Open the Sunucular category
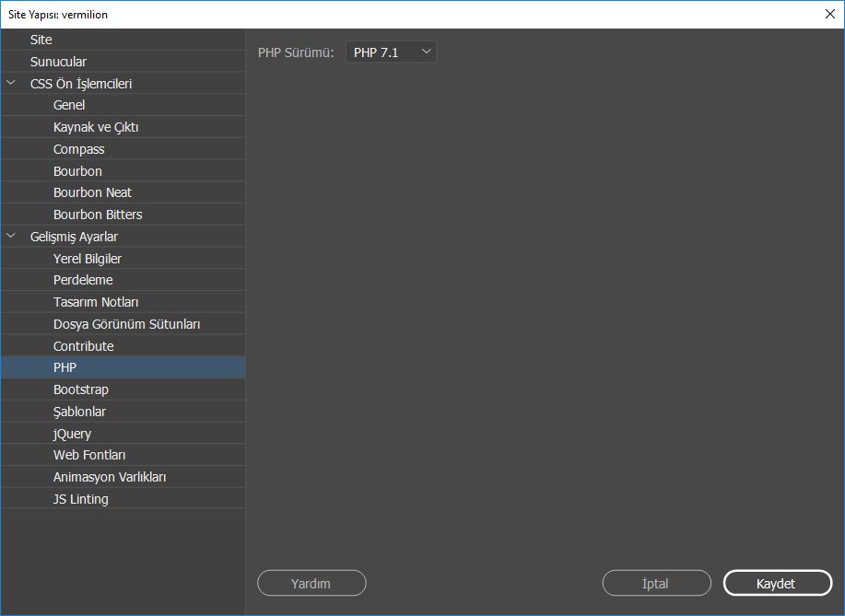Image resolution: width=845 pixels, height=616 pixels. pos(123,62)
